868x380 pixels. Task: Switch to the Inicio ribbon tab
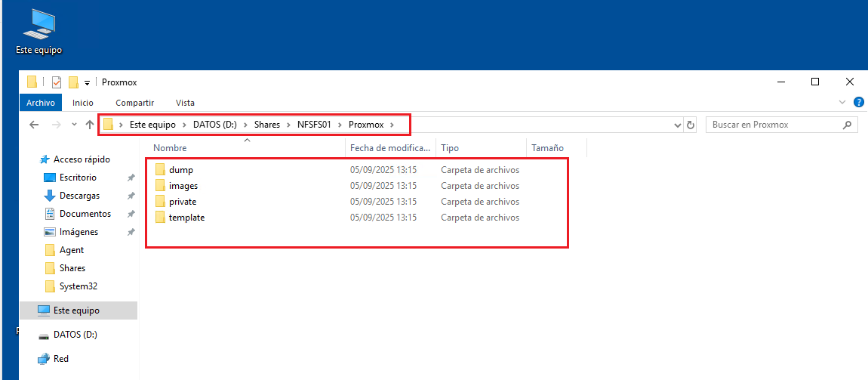click(x=83, y=103)
